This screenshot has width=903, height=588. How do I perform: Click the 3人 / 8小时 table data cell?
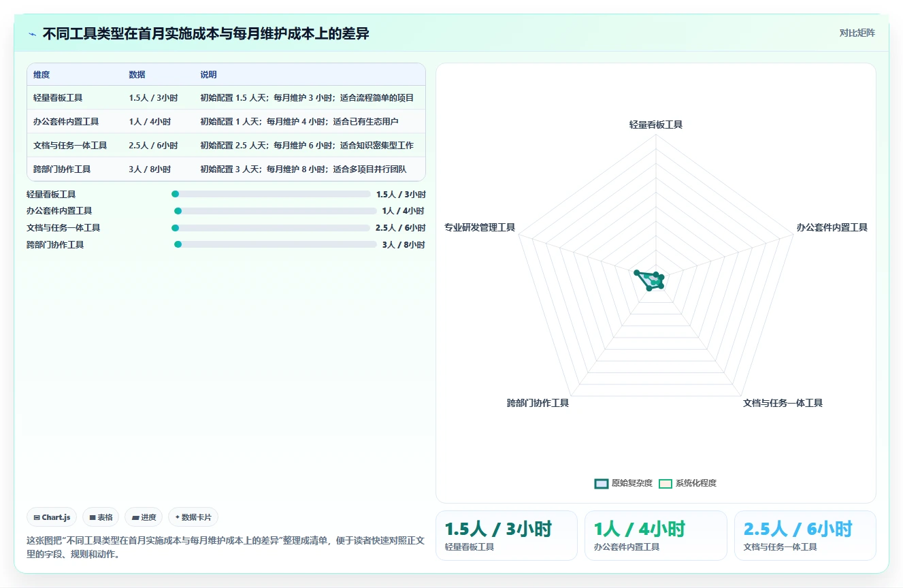point(150,169)
